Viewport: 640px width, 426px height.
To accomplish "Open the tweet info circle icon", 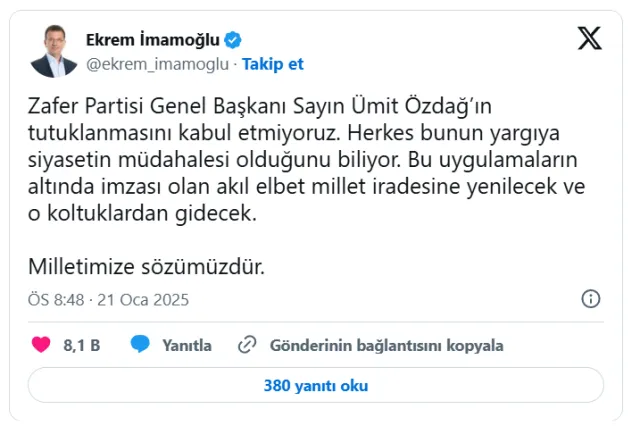I will click(x=591, y=299).
